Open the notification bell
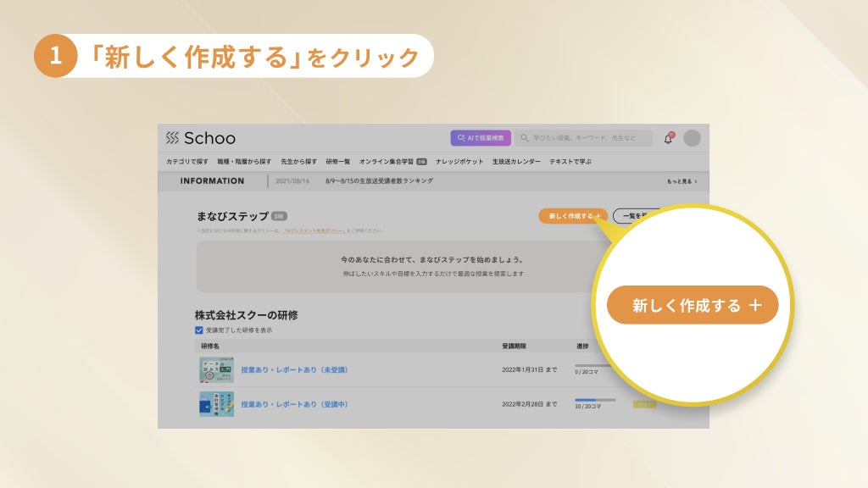 (669, 138)
